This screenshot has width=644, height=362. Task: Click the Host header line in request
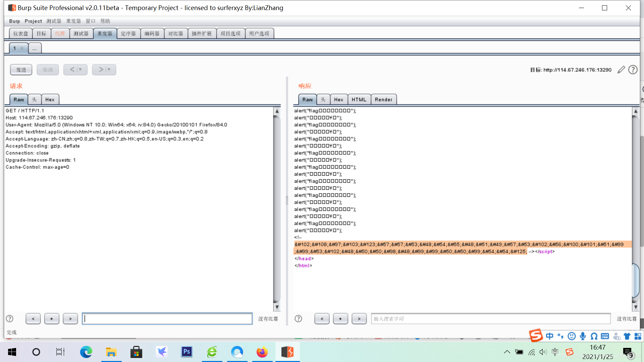point(39,118)
